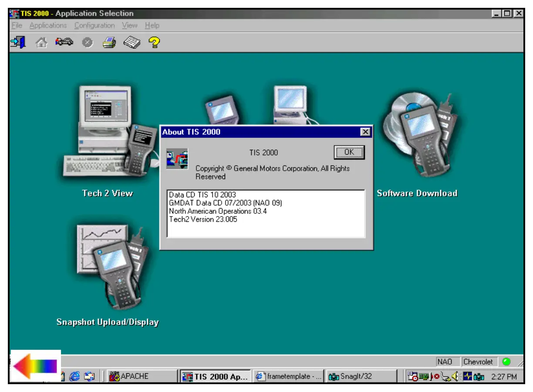Switch to SnagIt/32 in the taskbar
Image resolution: width=533 pixels, height=392 pixels.
click(351, 376)
